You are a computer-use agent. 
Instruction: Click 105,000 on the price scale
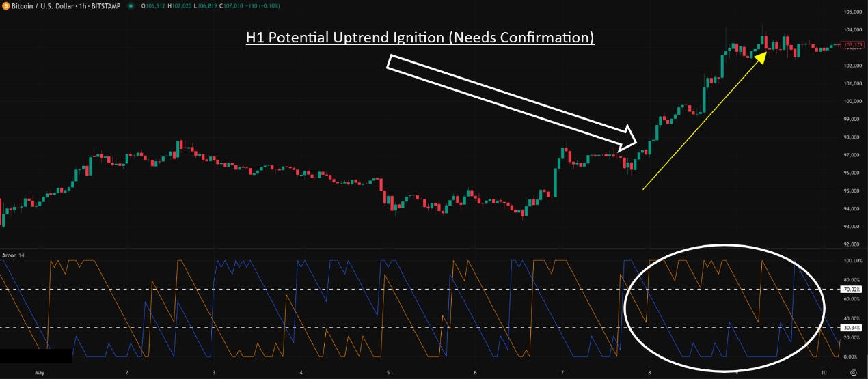click(x=854, y=12)
